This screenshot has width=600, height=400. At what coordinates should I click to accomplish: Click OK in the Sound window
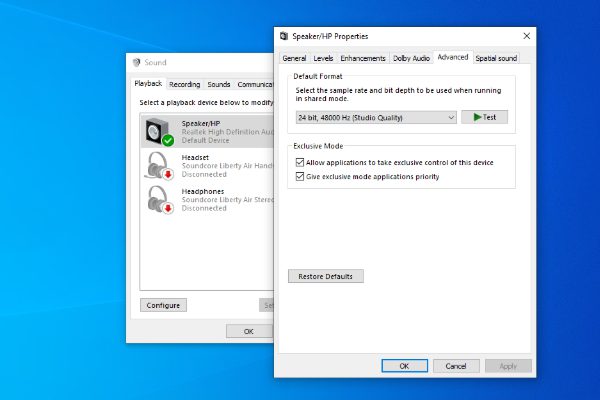pyautogui.click(x=249, y=331)
